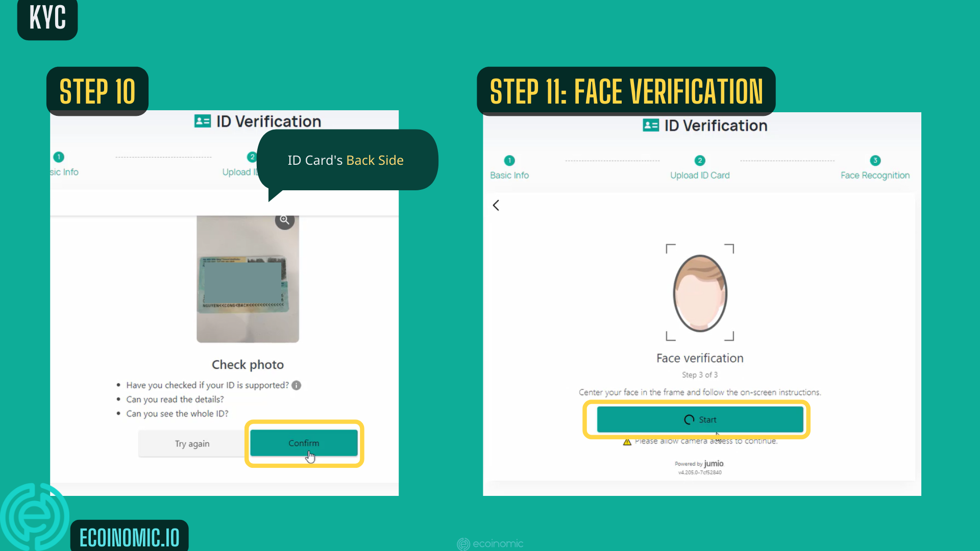Image resolution: width=980 pixels, height=551 pixels.
Task: Click the Start button for face verification
Action: coord(700,419)
